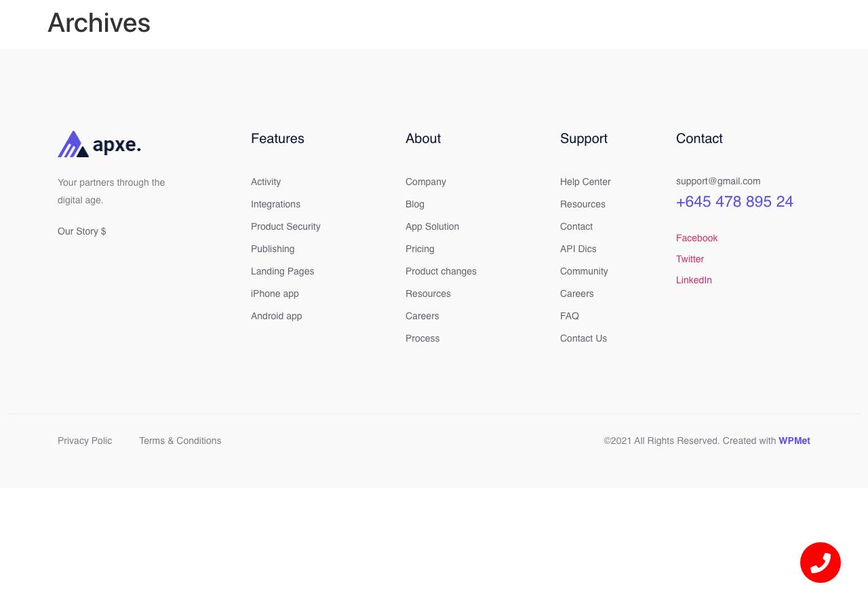Open the iPhone app link

point(275,293)
